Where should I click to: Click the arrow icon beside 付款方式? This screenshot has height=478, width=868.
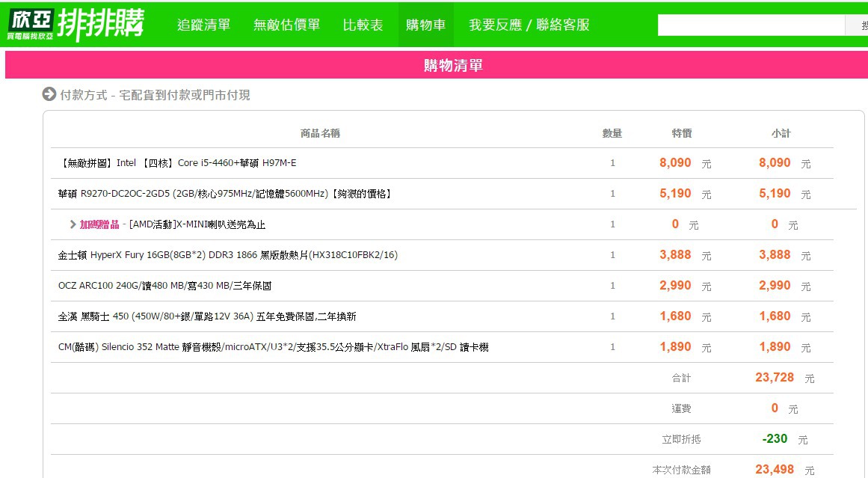[49, 94]
